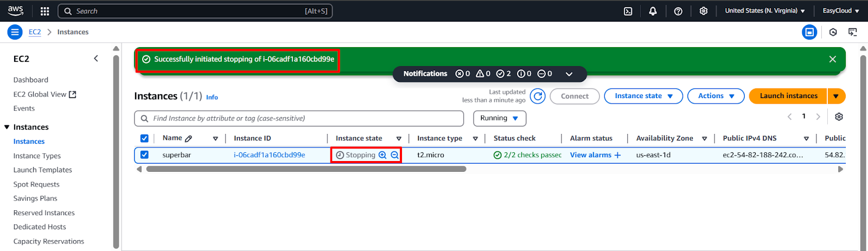Launch the CloudShell terminal icon
This screenshot has height=251, width=868.
628,11
